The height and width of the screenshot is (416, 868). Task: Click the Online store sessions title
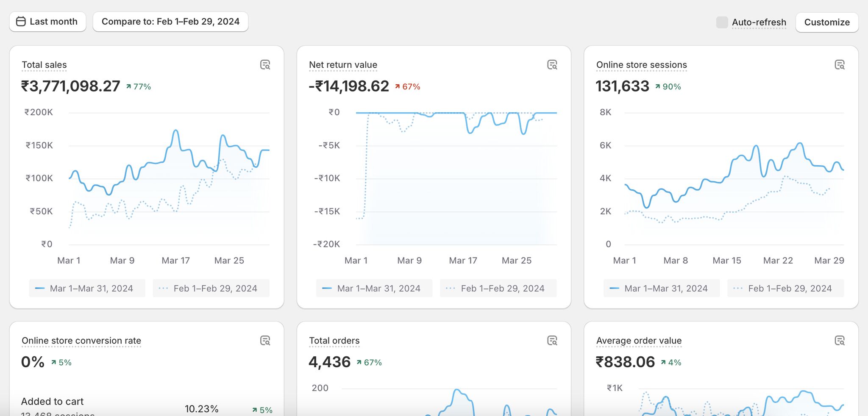coord(641,65)
